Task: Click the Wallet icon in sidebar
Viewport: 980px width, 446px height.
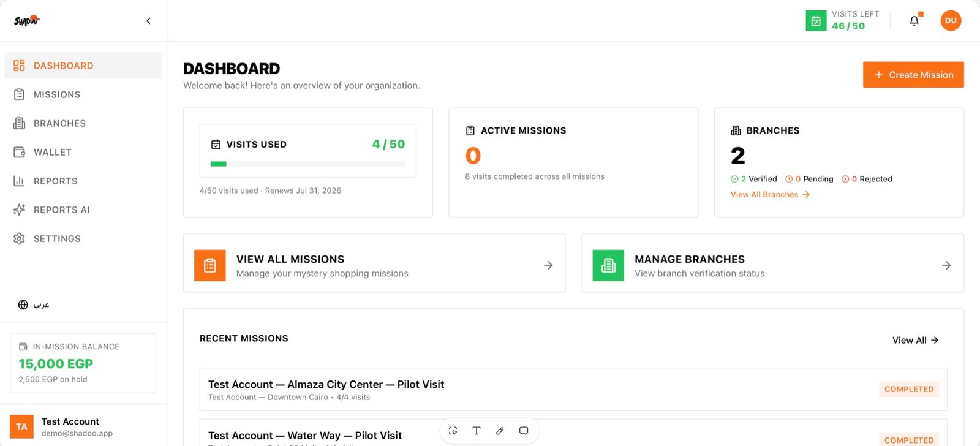Action: coord(19,152)
